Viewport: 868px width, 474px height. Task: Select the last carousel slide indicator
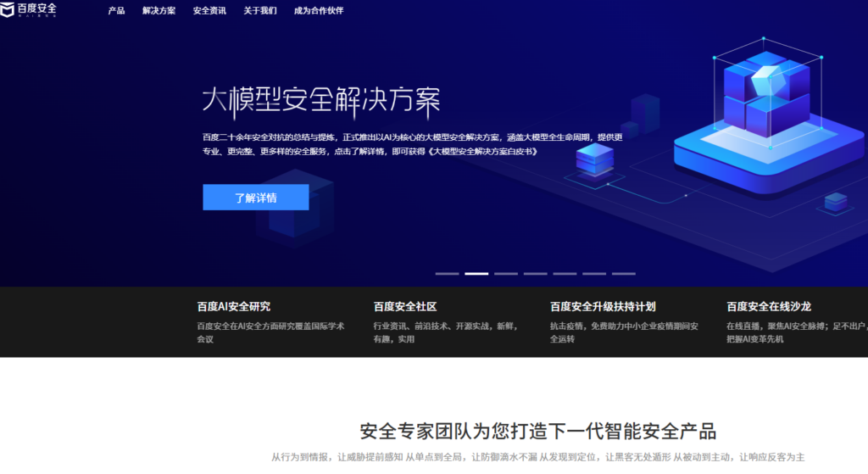point(623,274)
